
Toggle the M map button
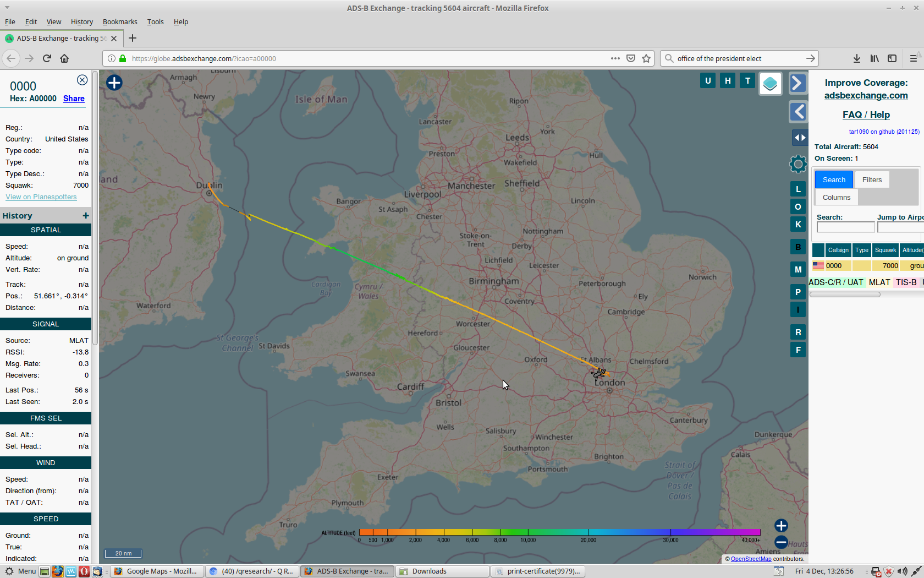[x=798, y=269]
